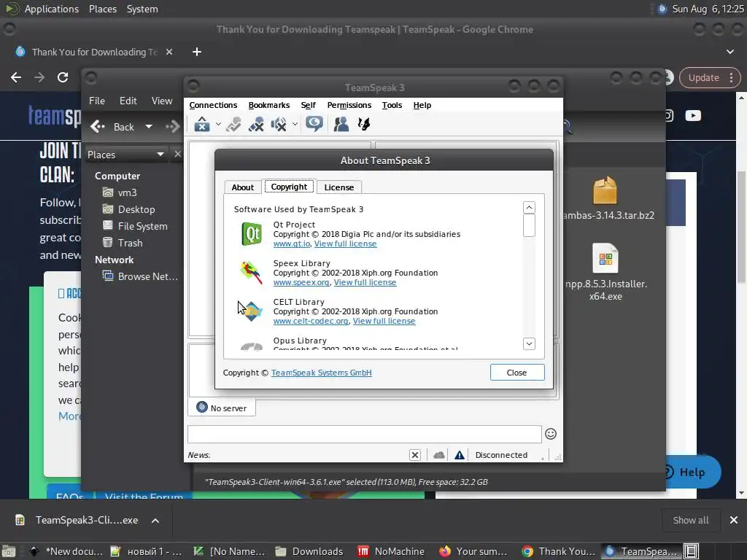Expand dropdown arrow beside muted speaker icon

click(295, 125)
